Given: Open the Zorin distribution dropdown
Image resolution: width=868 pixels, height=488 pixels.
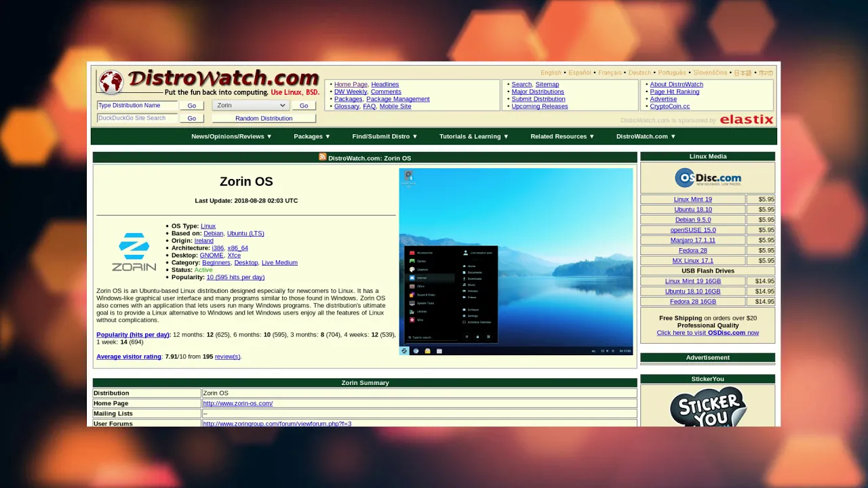Looking at the screenshot, I should click(250, 105).
